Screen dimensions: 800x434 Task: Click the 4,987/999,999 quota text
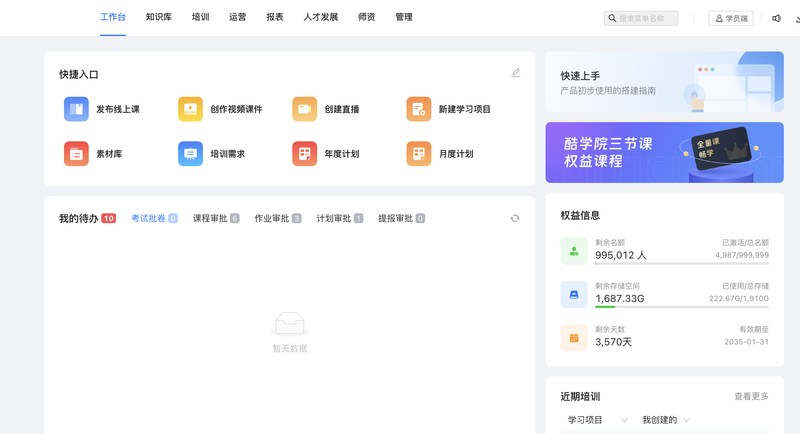[742, 255]
